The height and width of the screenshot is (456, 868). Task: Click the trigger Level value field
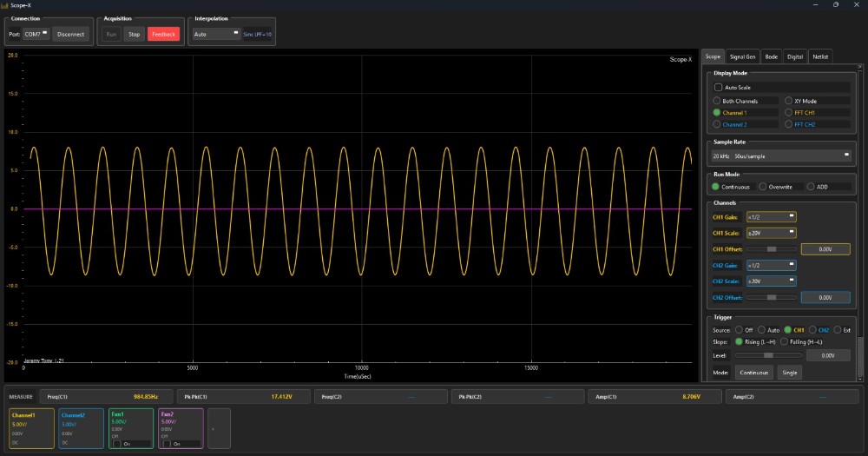pyautogui.click(x=828, y=355)
